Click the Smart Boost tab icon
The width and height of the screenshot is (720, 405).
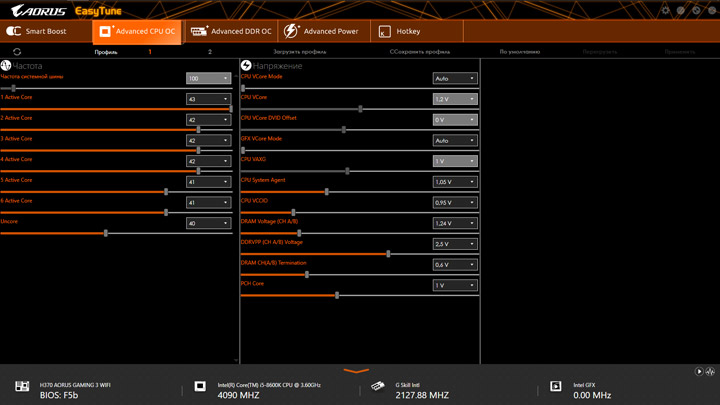pyautogui.click(x=13, y=31)
